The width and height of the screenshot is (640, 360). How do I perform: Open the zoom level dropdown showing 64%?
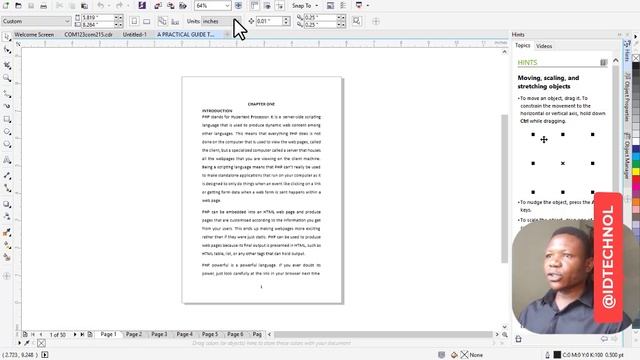(x=227, y=6)
